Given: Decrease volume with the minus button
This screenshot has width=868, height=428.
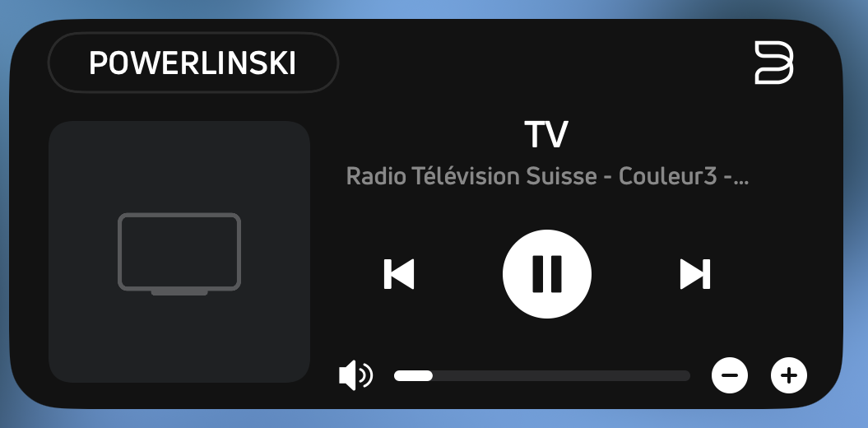Looking at the screenshot, I should 730,375.
